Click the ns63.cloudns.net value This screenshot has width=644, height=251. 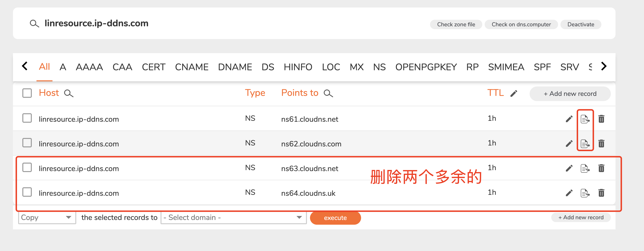tap(310, 169)
